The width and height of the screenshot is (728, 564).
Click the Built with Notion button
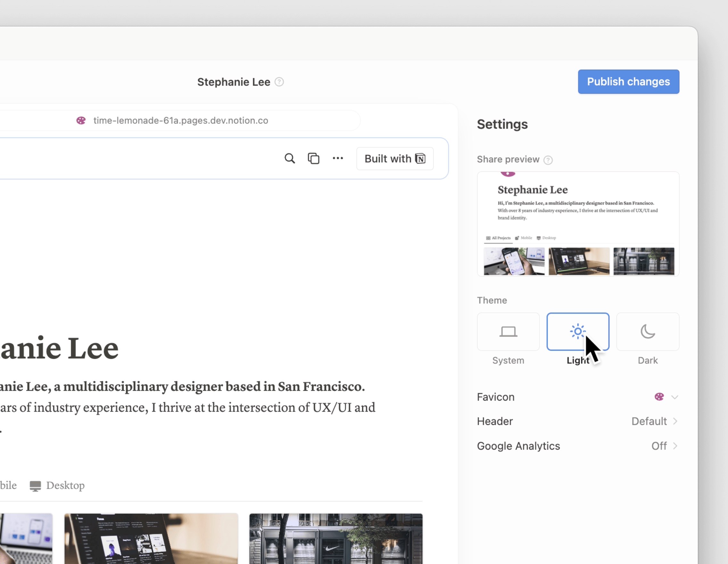pyautogui.click(x=395, y=159)
